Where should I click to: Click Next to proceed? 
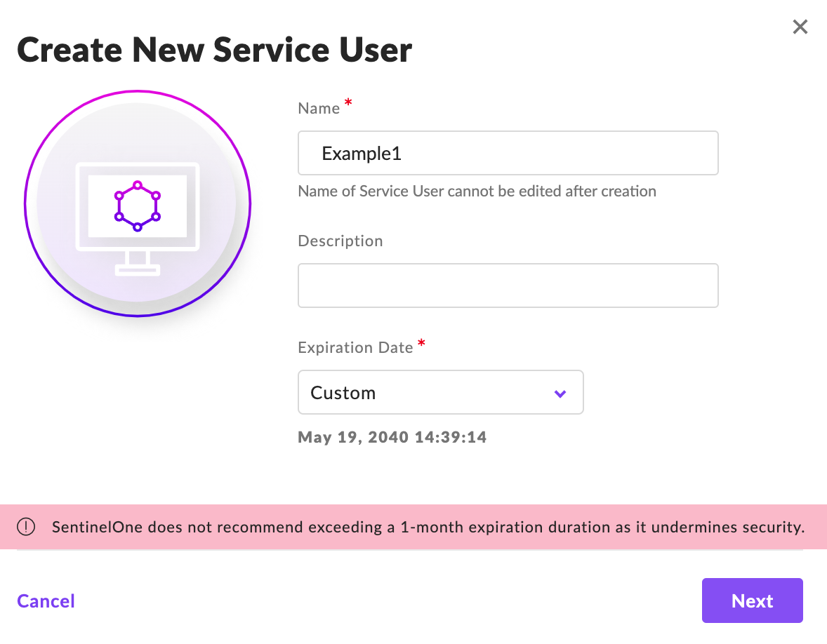pos(752,601)
